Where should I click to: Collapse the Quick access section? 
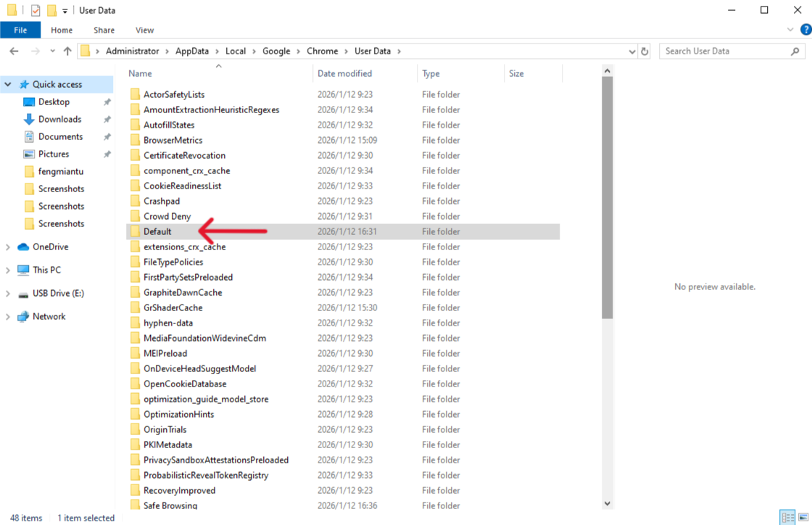pos(7,84)
